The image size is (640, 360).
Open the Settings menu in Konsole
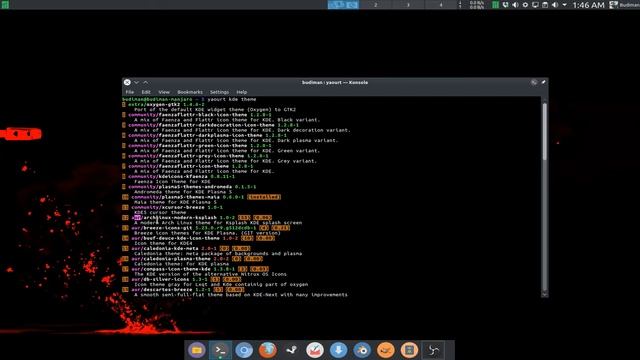tap(219, 92)
